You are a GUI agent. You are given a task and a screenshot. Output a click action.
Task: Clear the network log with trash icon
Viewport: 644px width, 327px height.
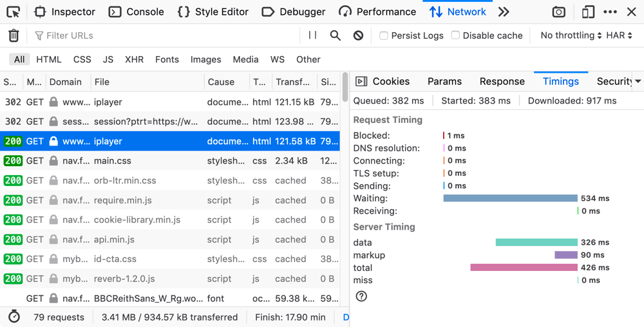pos(14,35)
